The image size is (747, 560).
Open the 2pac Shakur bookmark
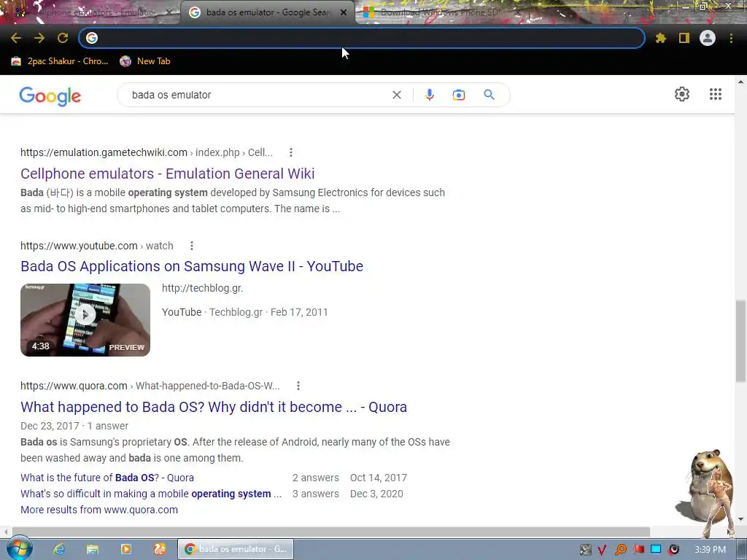coord(60,61)
